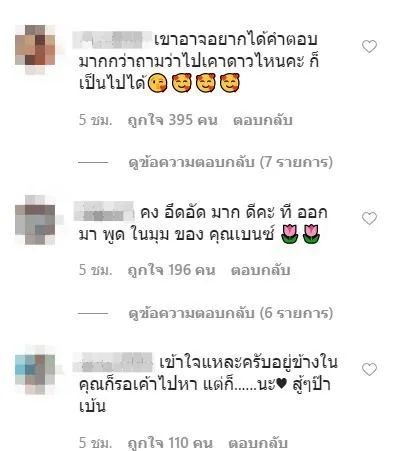Viewport: 411px width, 451px height.
Task: Open the first commenter's profile picture
Action: click(x=35, y=49)
